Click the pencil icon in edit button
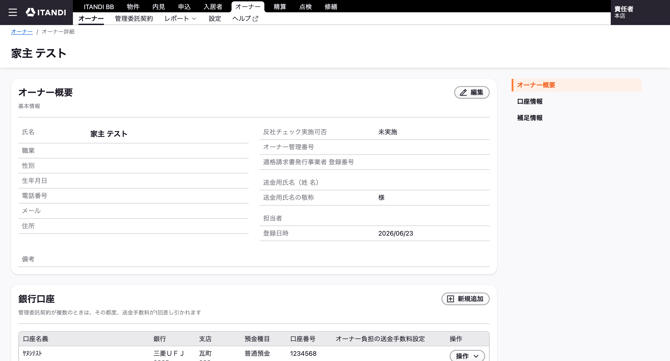The height and width of the screenshot is (361, 670). click(463, 92)
